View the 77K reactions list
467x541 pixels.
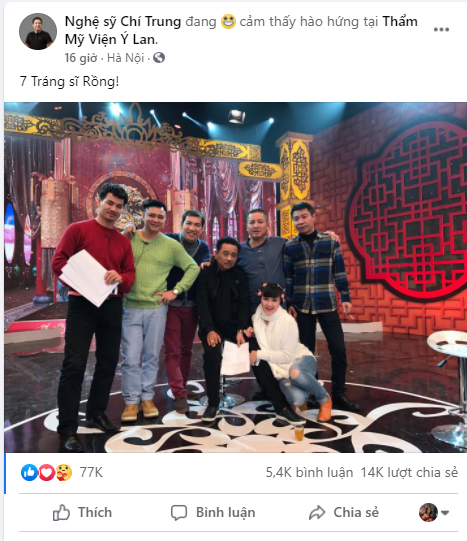tap(91, 473)
